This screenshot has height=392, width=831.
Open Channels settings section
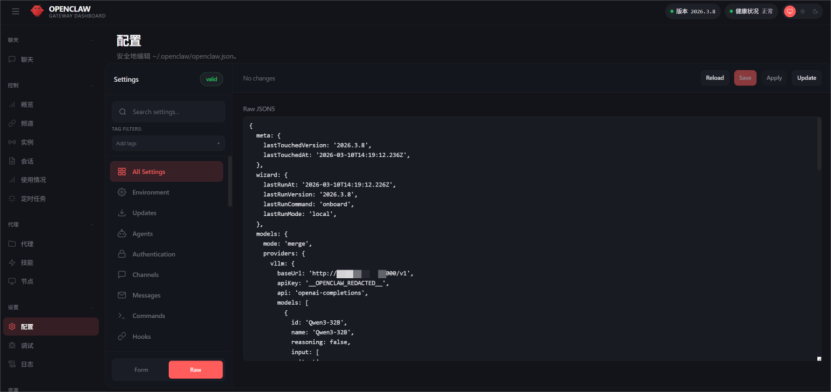[166, 275]
